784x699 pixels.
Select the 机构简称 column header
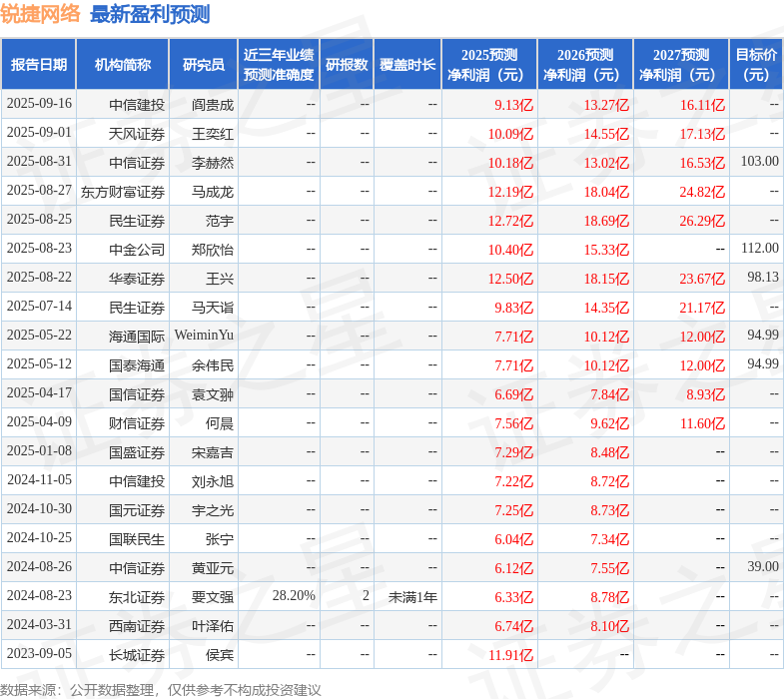pyautogui.click(x=123, y=65)
